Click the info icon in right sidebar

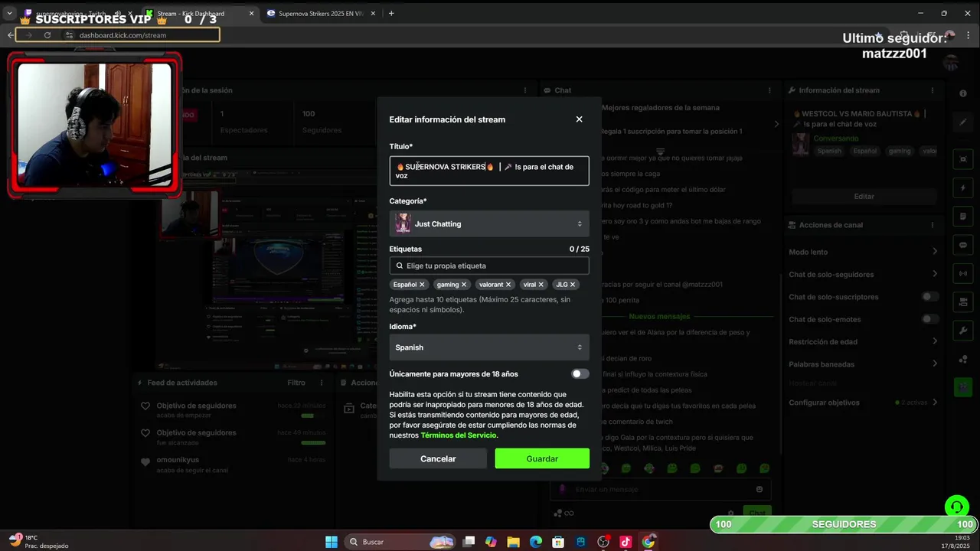(x=963, y=93)
